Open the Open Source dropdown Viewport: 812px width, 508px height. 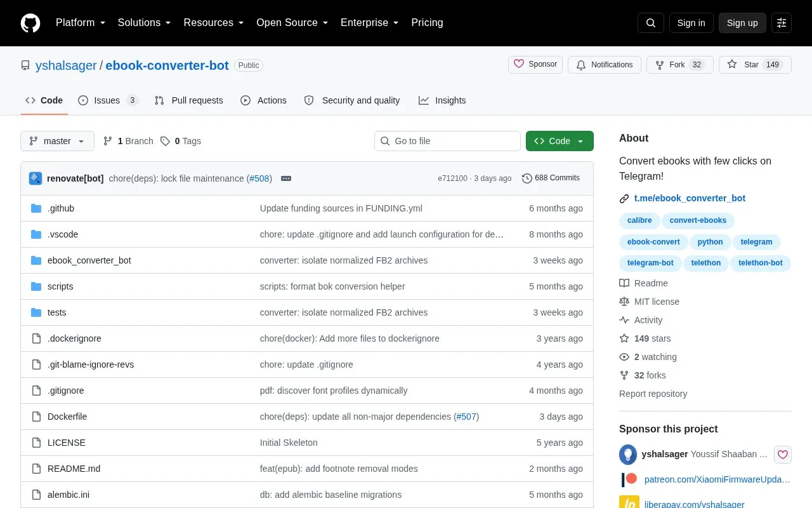292,23
